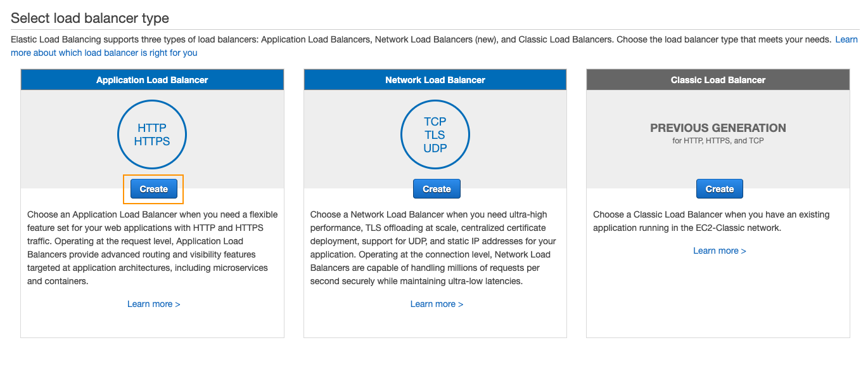The image size is (868, 392).
Task: Open Learn more under Network Load Balancer
Action: pyautogui.click(x=437, y=304)
